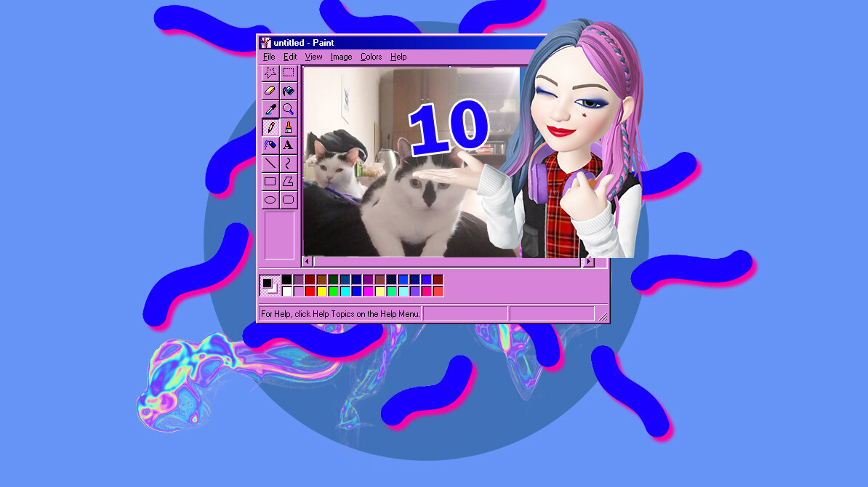Click the Pencil tool

(270, 127)
